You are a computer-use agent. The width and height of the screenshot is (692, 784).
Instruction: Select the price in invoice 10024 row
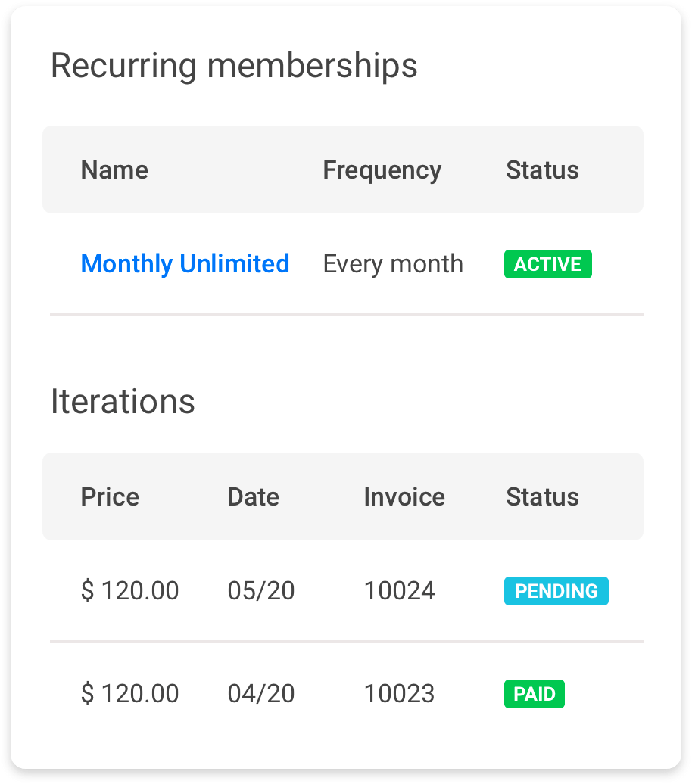(129, 590)
